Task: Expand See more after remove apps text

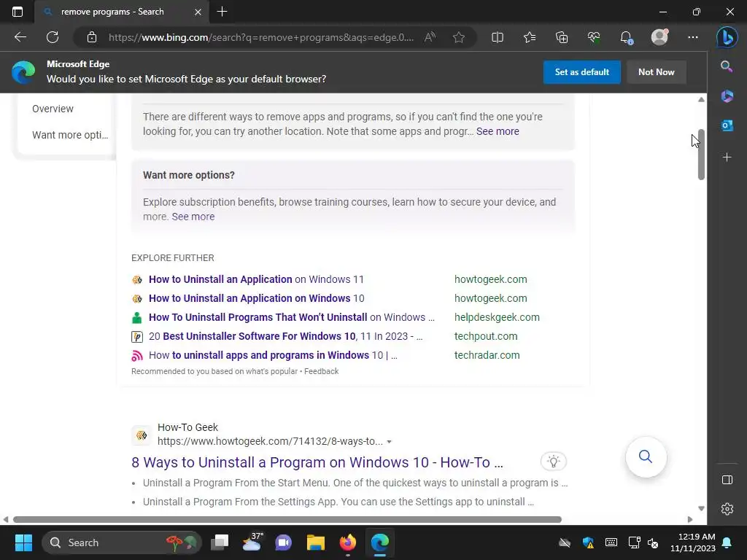Action: [498, 131]
